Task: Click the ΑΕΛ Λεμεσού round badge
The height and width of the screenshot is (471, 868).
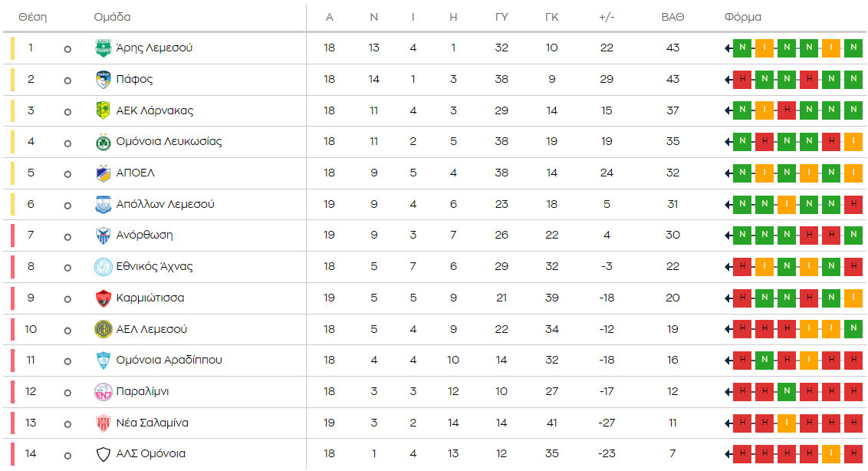Action: click(103, 329)
